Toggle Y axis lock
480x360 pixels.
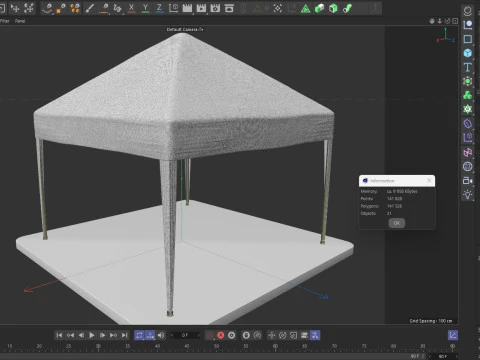(145, 8)
